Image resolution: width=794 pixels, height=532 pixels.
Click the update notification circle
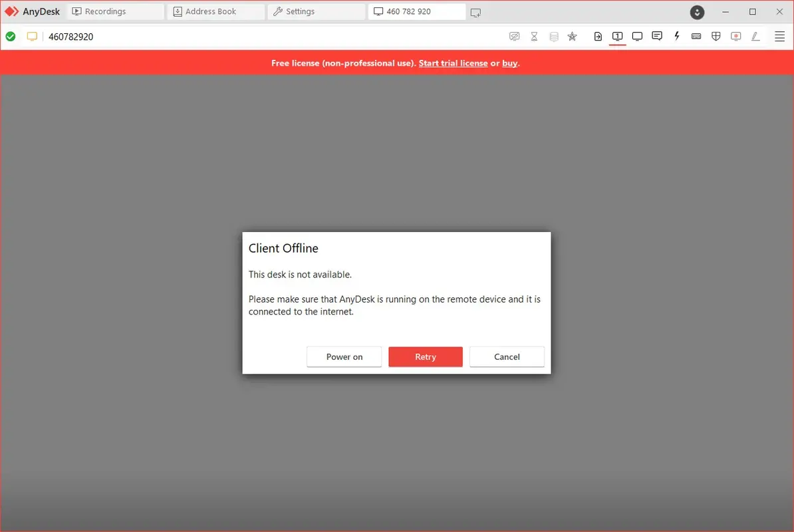(x=697, y=12)
